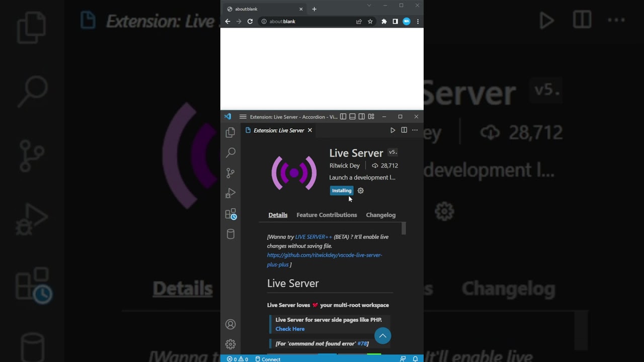Click the extension settings gear next to Installing

pyautogui.click(x=360, y=191)
